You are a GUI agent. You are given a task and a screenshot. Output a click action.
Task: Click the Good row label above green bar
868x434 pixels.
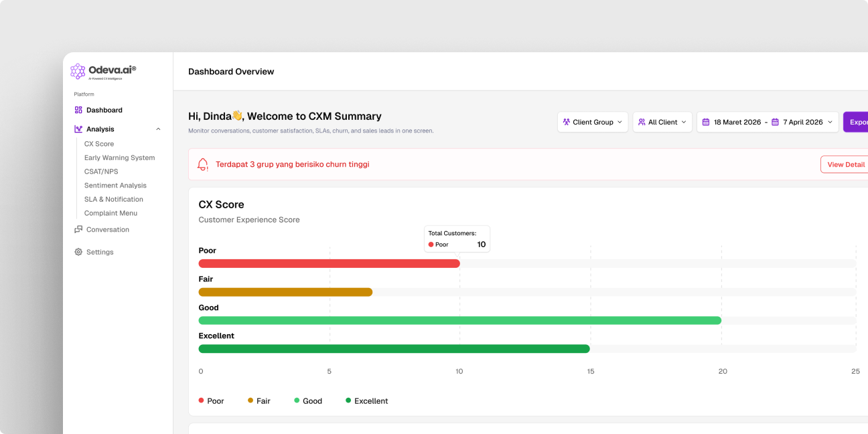pos(209,307)
